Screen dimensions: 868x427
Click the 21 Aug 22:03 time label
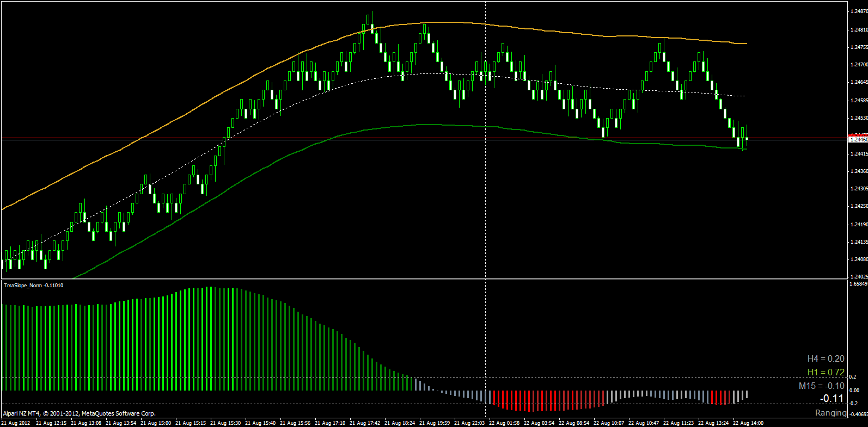click(469, 423)
